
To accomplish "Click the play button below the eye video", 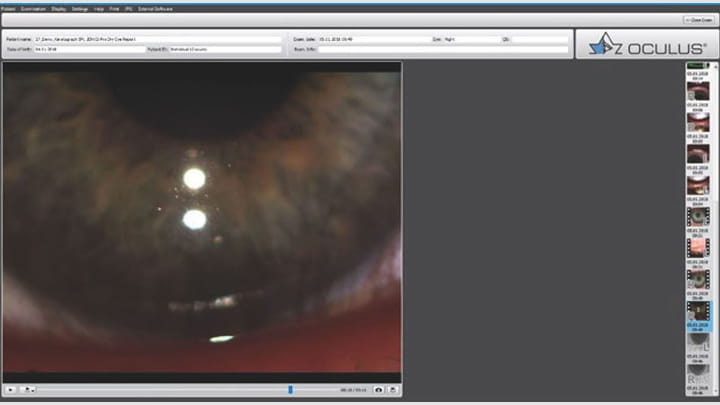I will 10,389.
